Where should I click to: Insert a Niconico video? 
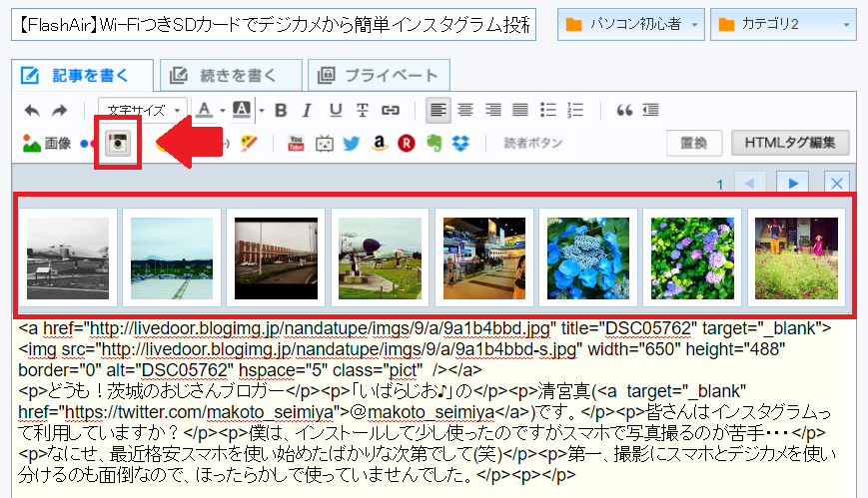tap(324, 144)
